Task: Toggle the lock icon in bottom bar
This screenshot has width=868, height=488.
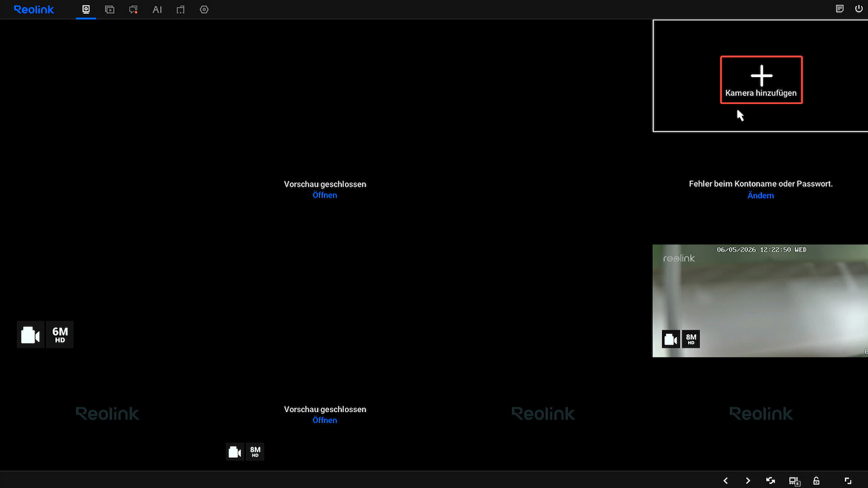Action: (x=816, y=481)
